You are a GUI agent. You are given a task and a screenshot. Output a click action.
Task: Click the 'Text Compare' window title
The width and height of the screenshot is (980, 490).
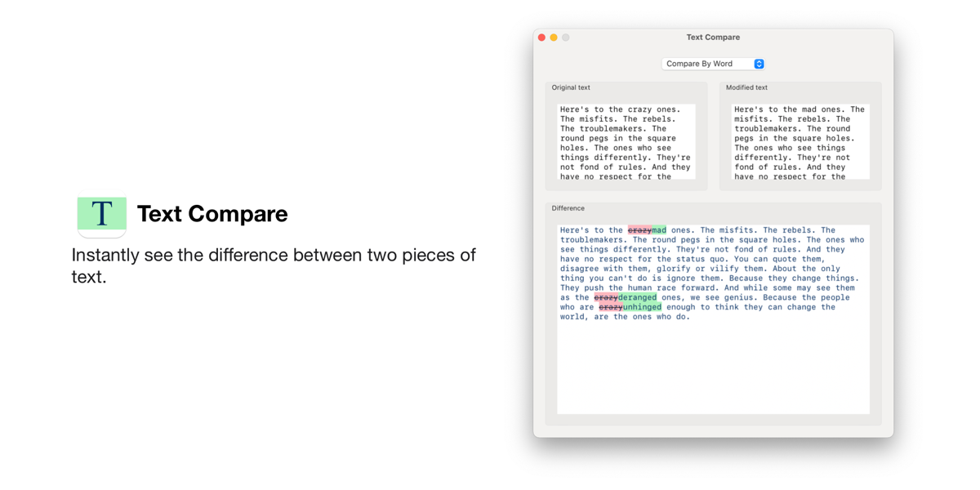coord(713,38)
